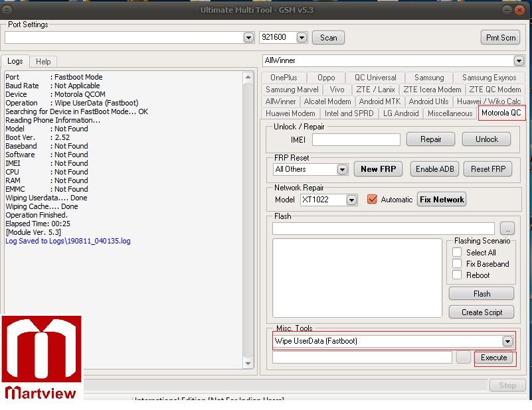Open the Vivo tab
532x410 pixels.
click(337, 90)
